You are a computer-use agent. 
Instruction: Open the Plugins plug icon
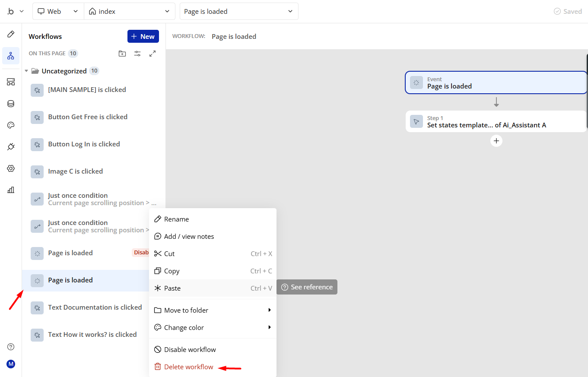click(11, 147)
